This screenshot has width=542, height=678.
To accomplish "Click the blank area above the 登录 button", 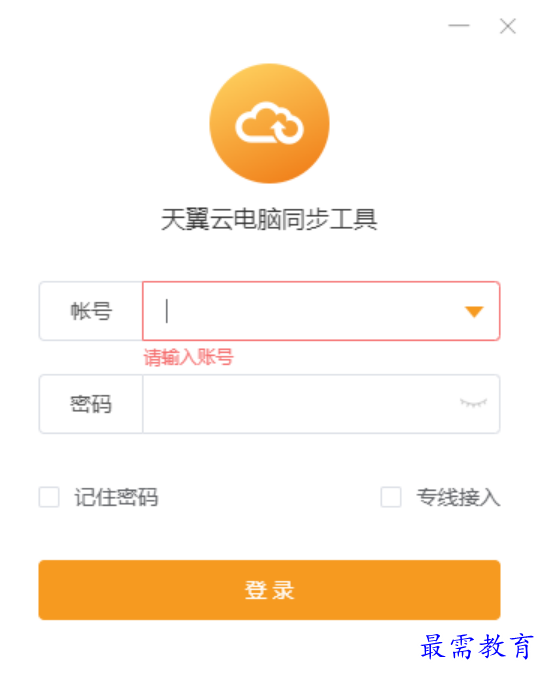I will [269, 535].
